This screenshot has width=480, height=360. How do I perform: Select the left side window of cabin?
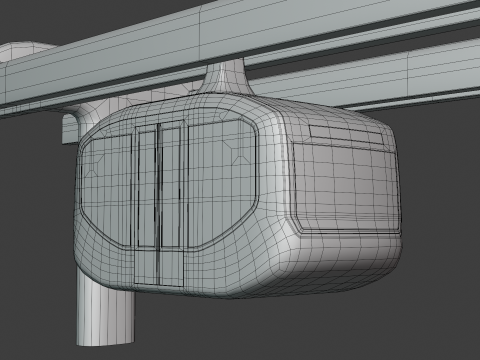[x=106, y=191]
